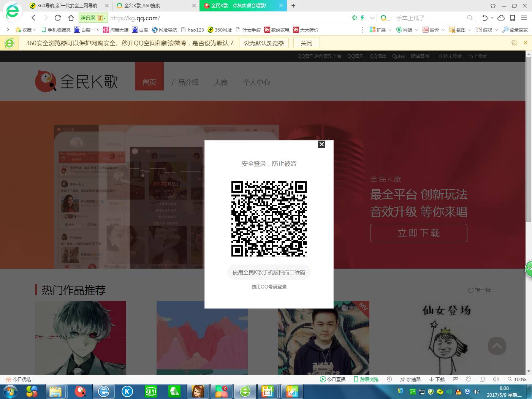Open the 手机收藏夹 bookmark
The width and height of the screenshot is (532, 399).
56,30
